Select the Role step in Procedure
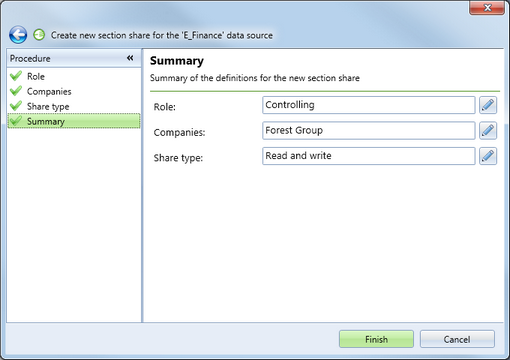The height and width of the screenshot is (360, 510). coord(74,76)
